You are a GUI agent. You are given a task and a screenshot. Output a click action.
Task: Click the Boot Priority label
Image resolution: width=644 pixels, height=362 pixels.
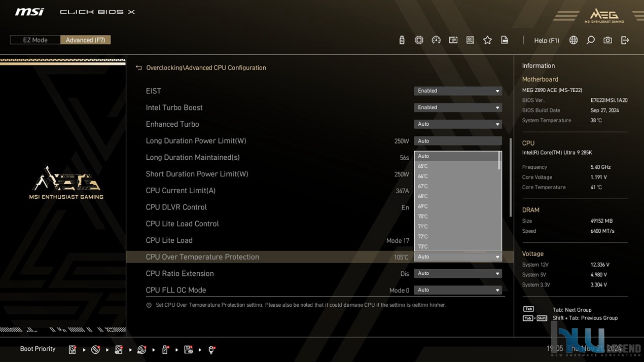(x=38, y=349)
